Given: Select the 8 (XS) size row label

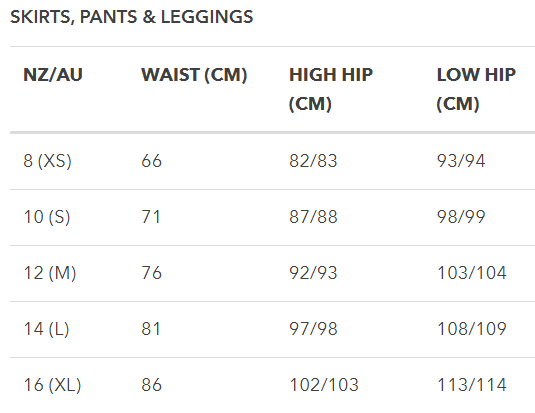Looking at the screenshot, I should [47, 161].
